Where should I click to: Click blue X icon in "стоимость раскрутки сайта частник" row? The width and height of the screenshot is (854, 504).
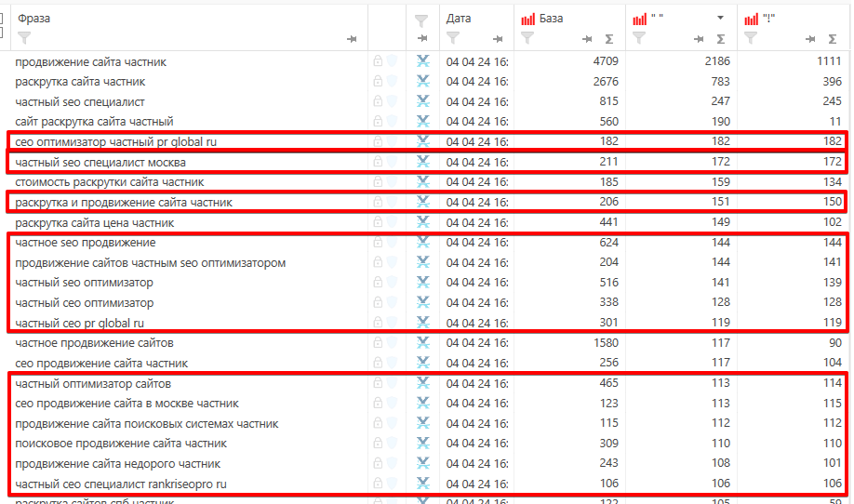pos(423,181)
